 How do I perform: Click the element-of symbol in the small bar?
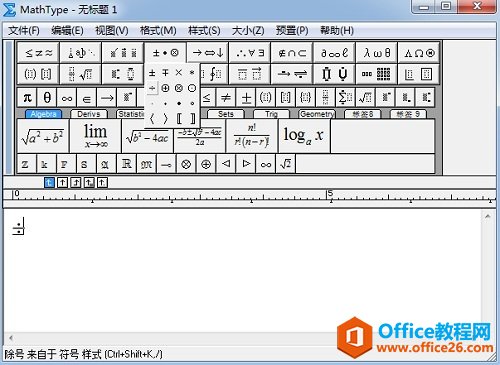(86, 98)
